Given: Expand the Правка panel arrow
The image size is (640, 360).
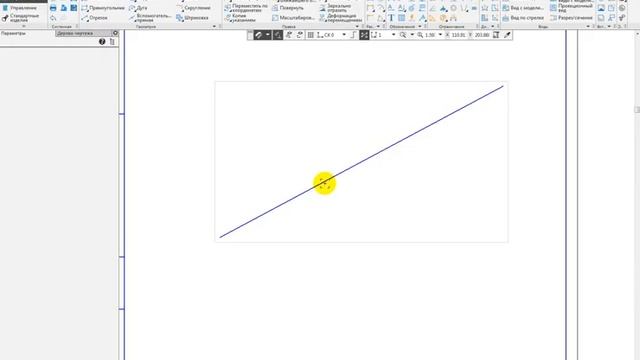Looking at the screenshot, I should click(x=357, y=27).
